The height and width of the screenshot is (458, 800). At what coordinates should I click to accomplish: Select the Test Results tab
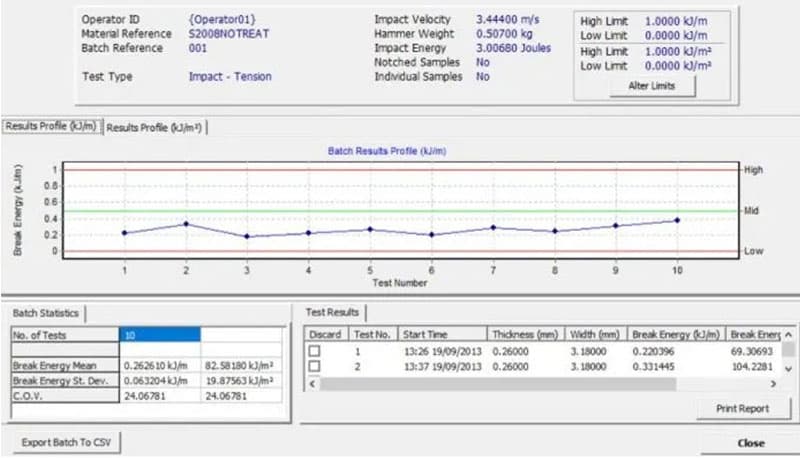pyautogui.click(x=332, y=312)
